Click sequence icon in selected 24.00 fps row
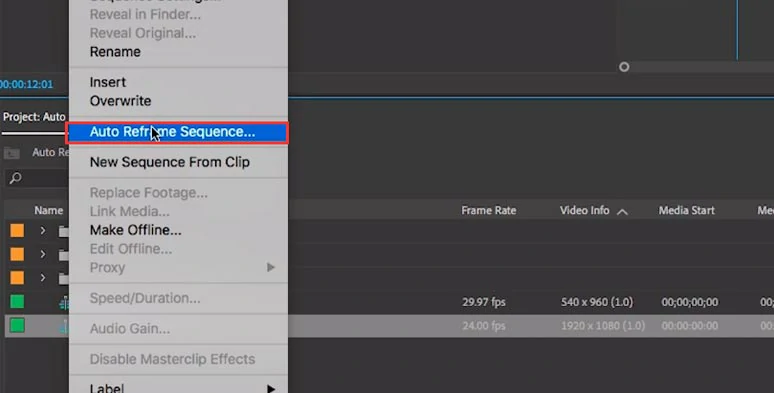Image resolution: width=774 pixels, height=393 pixels. point(64,326)
